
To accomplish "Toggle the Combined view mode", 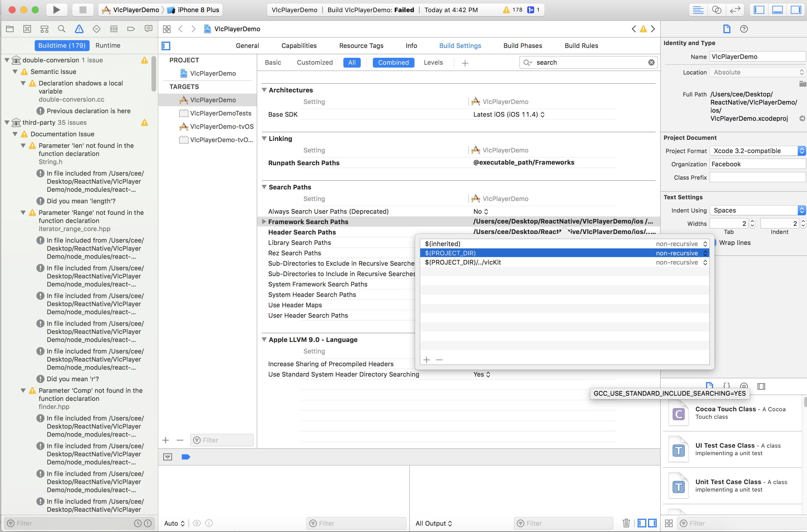I will (393, 62).
